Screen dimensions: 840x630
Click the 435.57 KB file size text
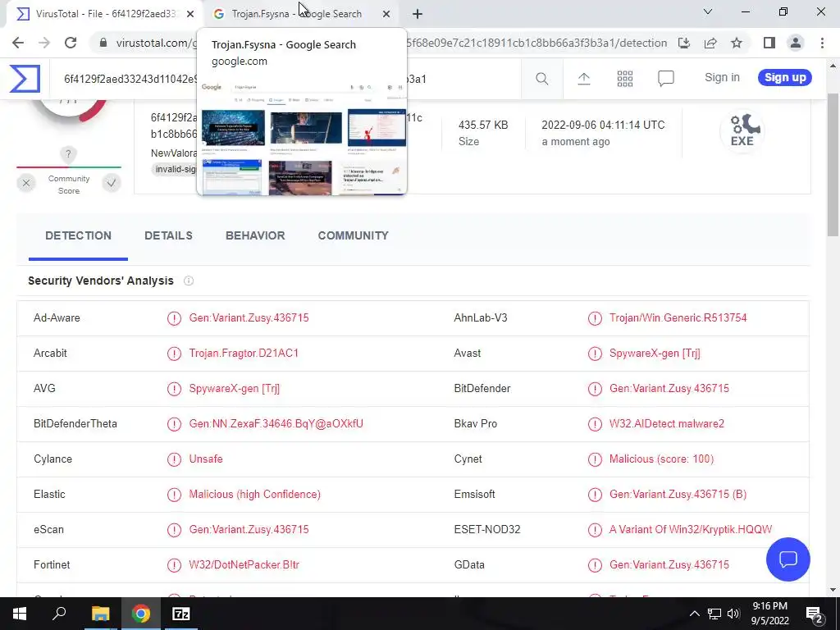pos(482,126)
